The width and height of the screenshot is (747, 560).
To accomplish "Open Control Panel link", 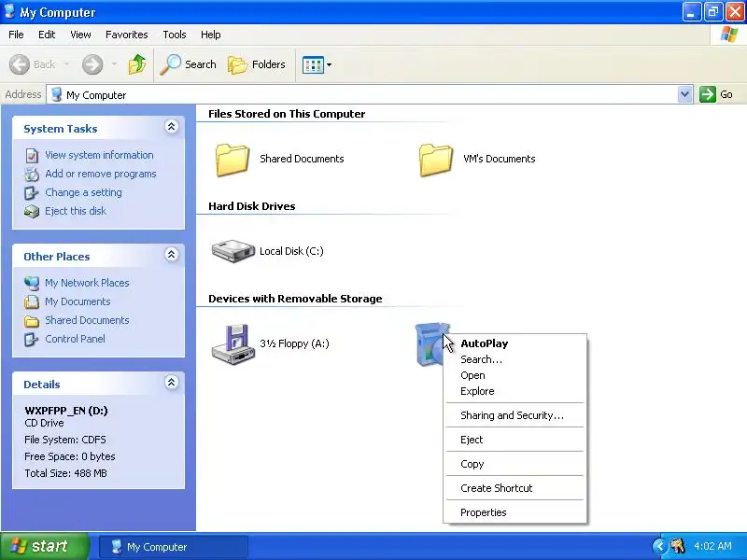I will [76, 339].
